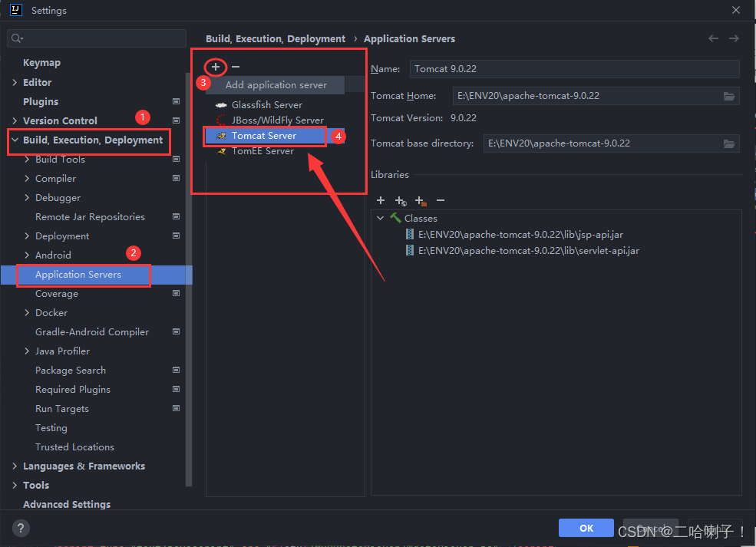The height and width of the screenshot is (547, 756).
Task: Click the settings tree vertical scrollbar
Action: tap(189, 279)
